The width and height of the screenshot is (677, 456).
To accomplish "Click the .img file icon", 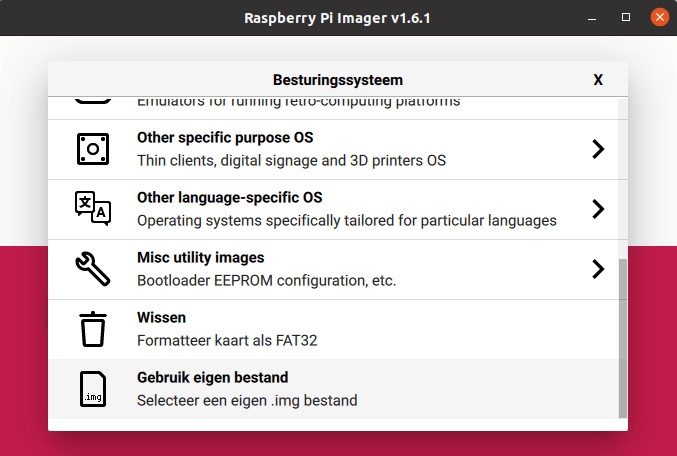I will [93, 389].
